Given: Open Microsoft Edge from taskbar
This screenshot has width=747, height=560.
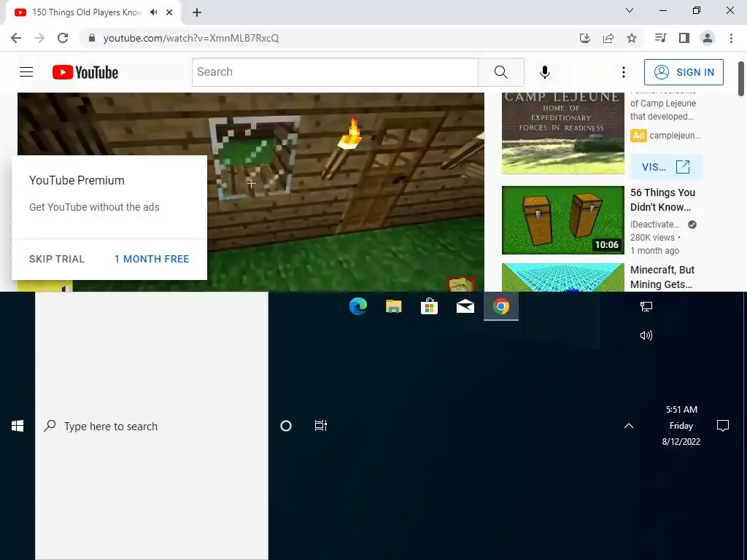Looking at the screenshot, I should coord(357,306).
